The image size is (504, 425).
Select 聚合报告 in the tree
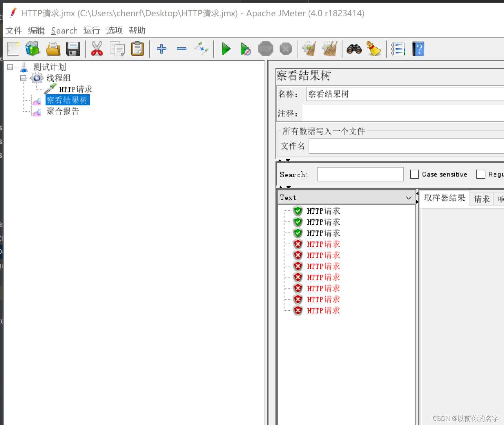pyautogui.click(x=63, y=111)
